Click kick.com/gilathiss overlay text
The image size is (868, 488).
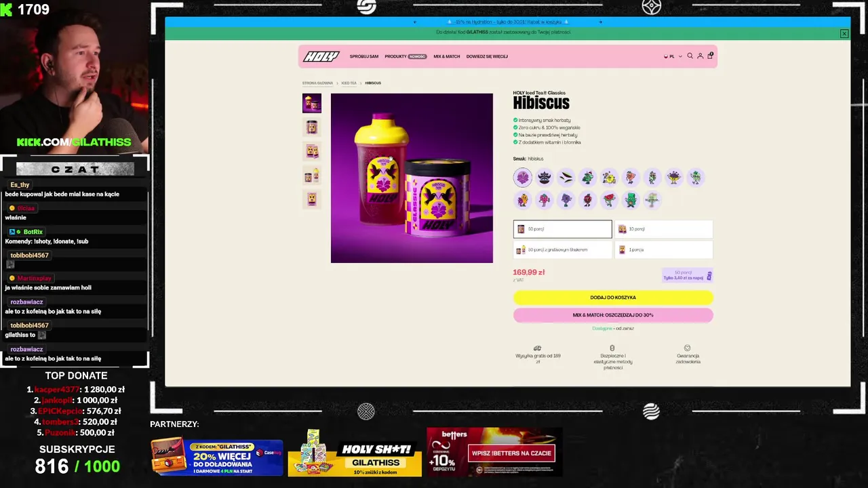pyautogui.click(x=74, y=142)
